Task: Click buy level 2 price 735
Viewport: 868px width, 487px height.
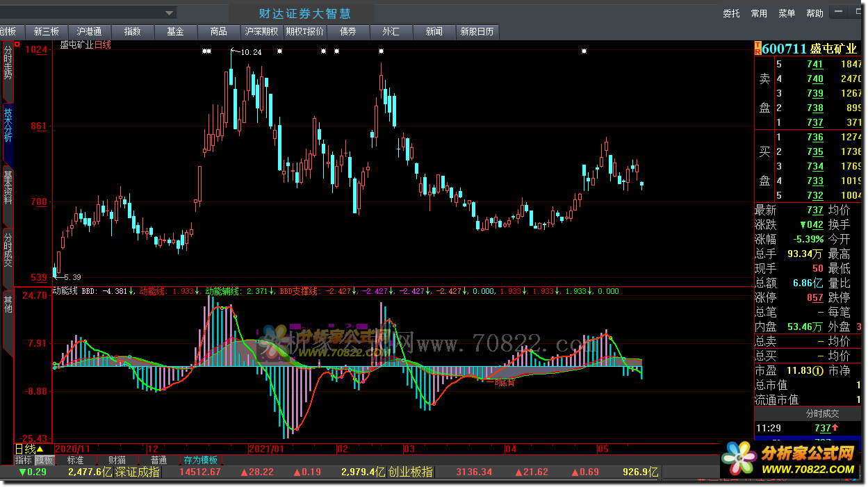Action: 815,151
